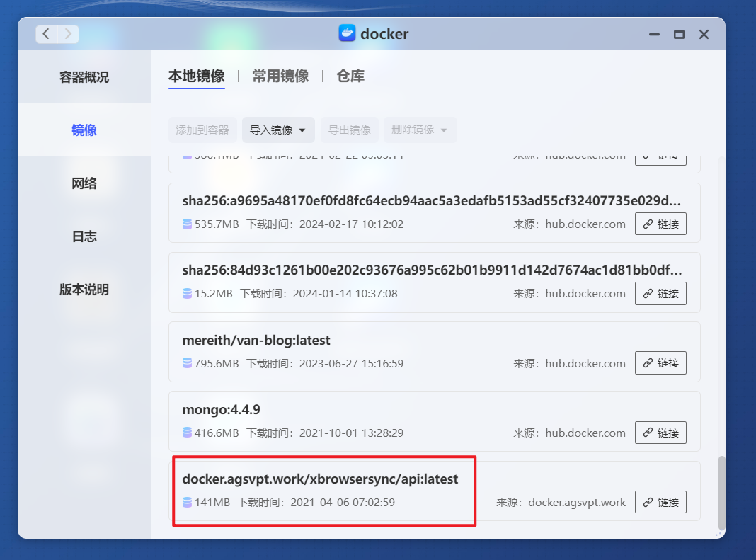Viewport: 756px width, 560px height.
Task: Click the storage icon beside 15.2MB
Action: pyautogui.click(x=187, y=294)
